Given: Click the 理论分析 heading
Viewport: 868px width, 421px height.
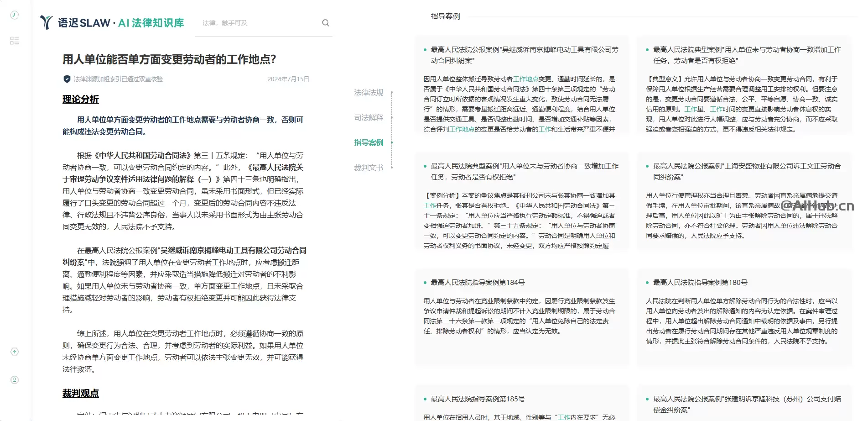Looking at the screenshot, I should [x=81, y=99].
